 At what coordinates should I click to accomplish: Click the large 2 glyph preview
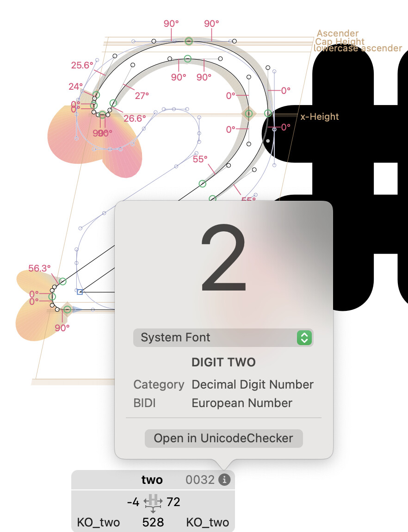click(223, 258)
